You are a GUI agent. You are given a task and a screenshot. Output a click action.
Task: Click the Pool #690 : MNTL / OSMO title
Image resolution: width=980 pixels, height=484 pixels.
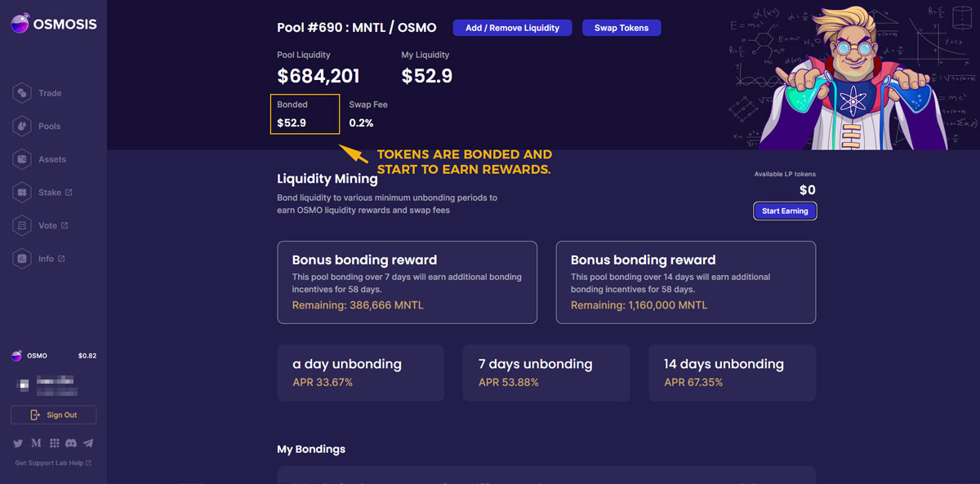point(357,28)
